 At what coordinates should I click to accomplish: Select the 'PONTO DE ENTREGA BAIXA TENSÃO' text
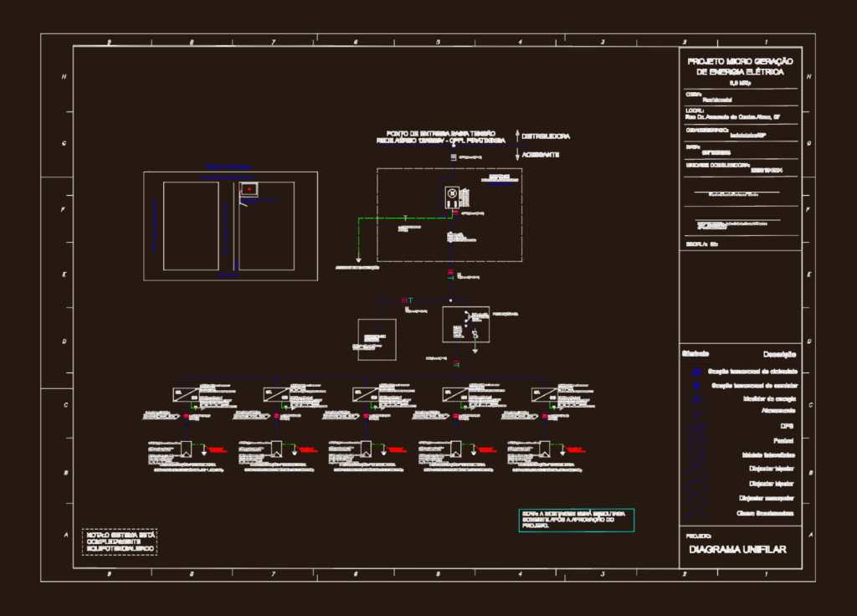[440, 133]
